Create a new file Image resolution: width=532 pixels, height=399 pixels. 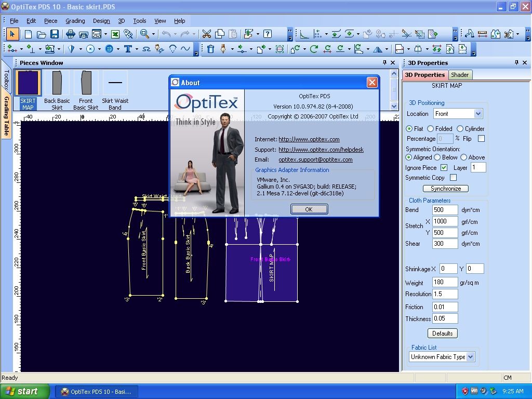click(x=28, y=34)
